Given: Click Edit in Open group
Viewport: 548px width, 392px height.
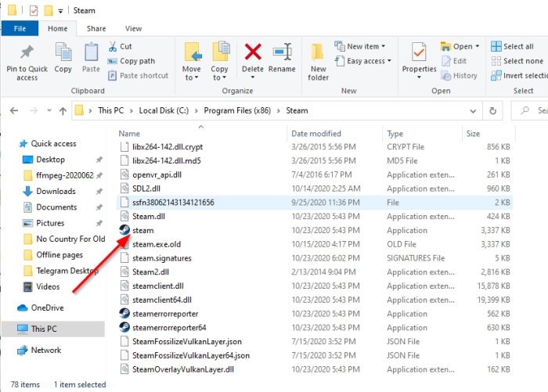Looking at the screenshot, I should 454,61.
